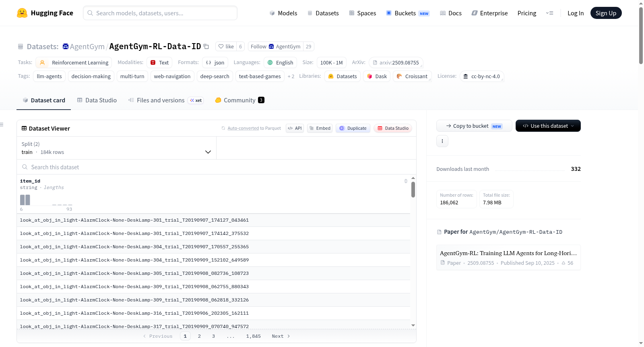This screenshot has height=347, width=644.
Task: Open Enterprise in top navigation
Action: tap(489, 13)
